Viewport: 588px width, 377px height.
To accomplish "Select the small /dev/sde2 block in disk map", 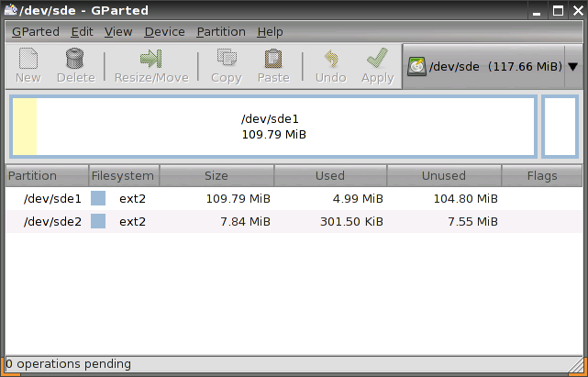I will point(560,126).
